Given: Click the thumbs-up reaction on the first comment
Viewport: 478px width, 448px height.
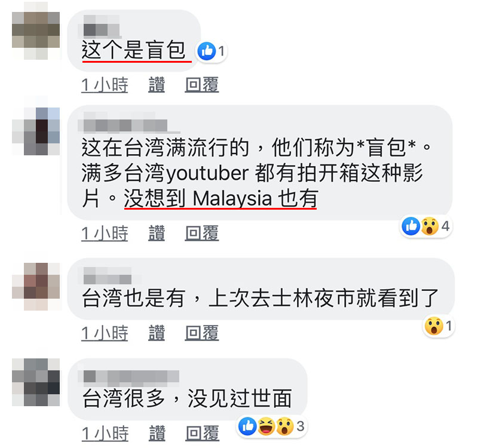Looking at the screenshot, I should (206, 51).
